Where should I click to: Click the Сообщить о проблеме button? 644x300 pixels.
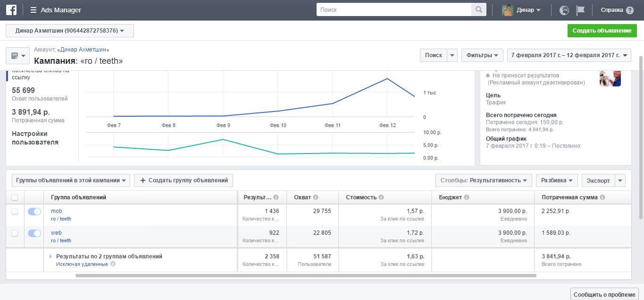tap(604, 294)
